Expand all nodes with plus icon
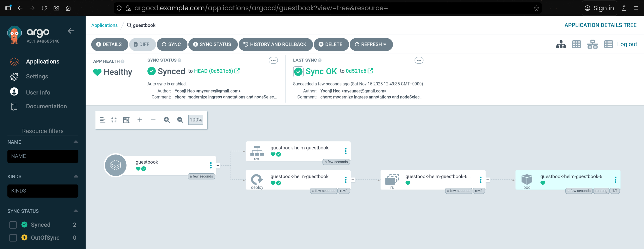The height and width of the screenshot is (249, 644). 140,120
